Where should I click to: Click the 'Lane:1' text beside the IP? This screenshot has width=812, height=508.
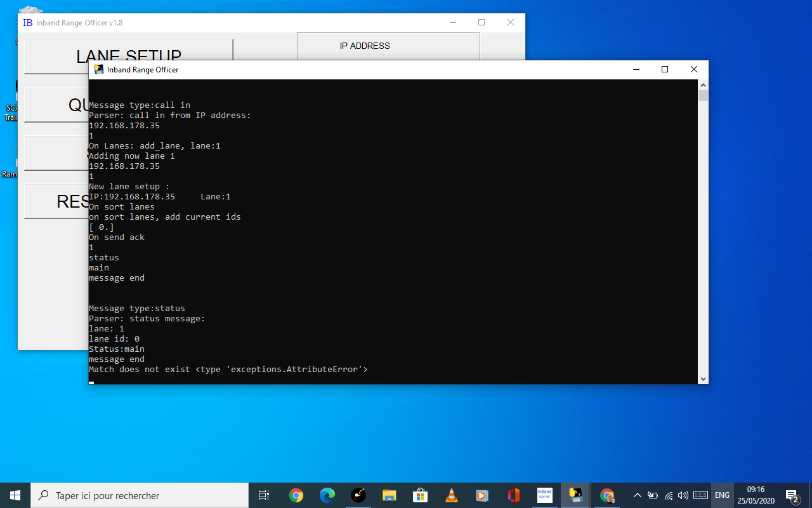click(216, 197)
